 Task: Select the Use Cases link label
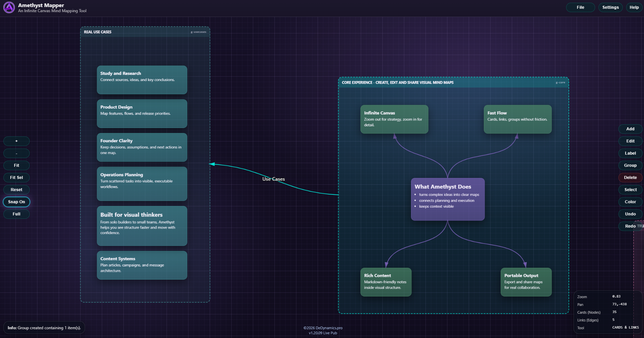coord(273,179)
